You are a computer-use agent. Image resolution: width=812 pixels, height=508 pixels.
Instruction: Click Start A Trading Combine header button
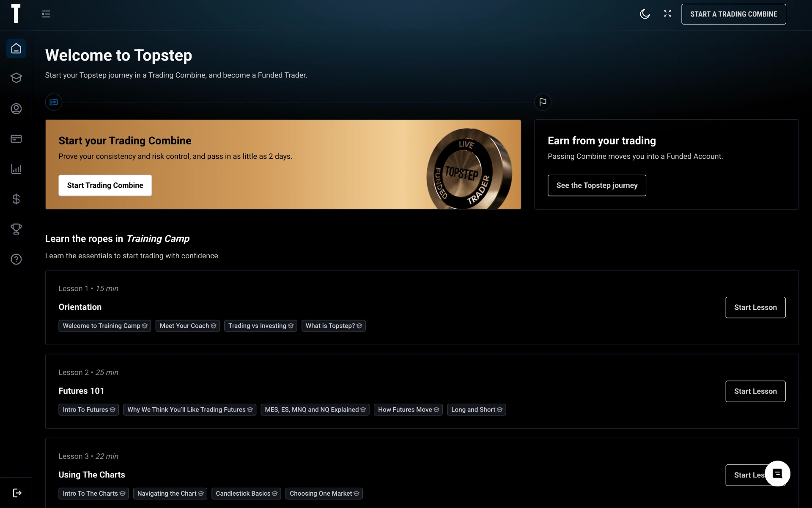[734, 14]
